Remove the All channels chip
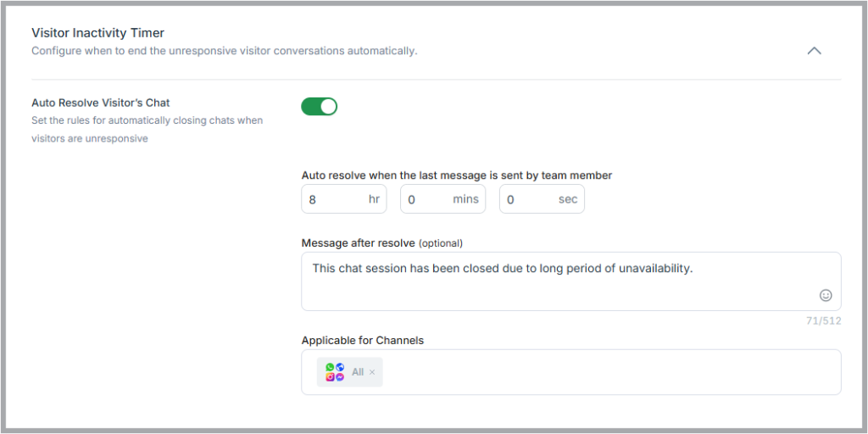 372,372
